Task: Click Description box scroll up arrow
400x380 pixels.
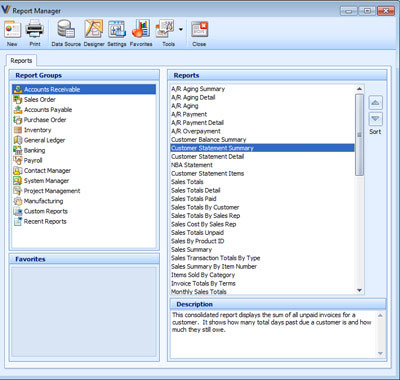Action: [x=380, y=315]
